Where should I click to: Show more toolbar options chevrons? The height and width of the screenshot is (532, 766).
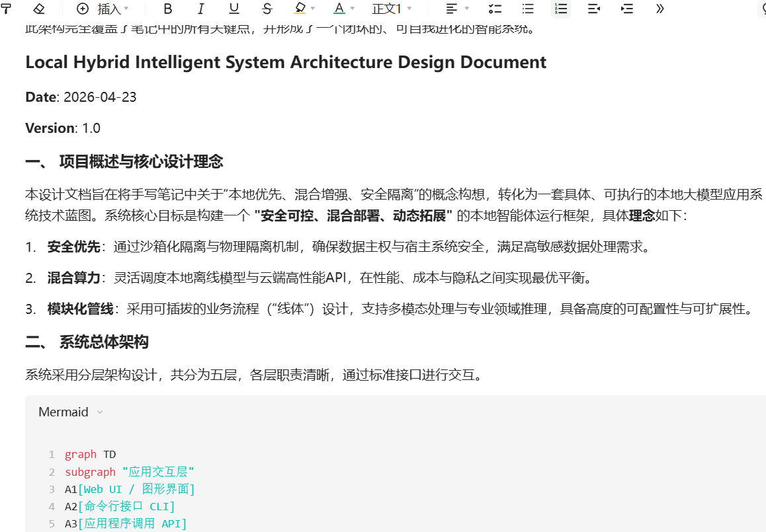click(660, 9)
